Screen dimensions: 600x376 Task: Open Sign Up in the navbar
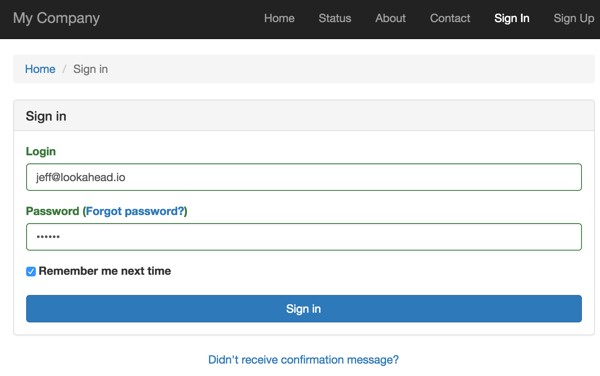(x=574, y=18)
